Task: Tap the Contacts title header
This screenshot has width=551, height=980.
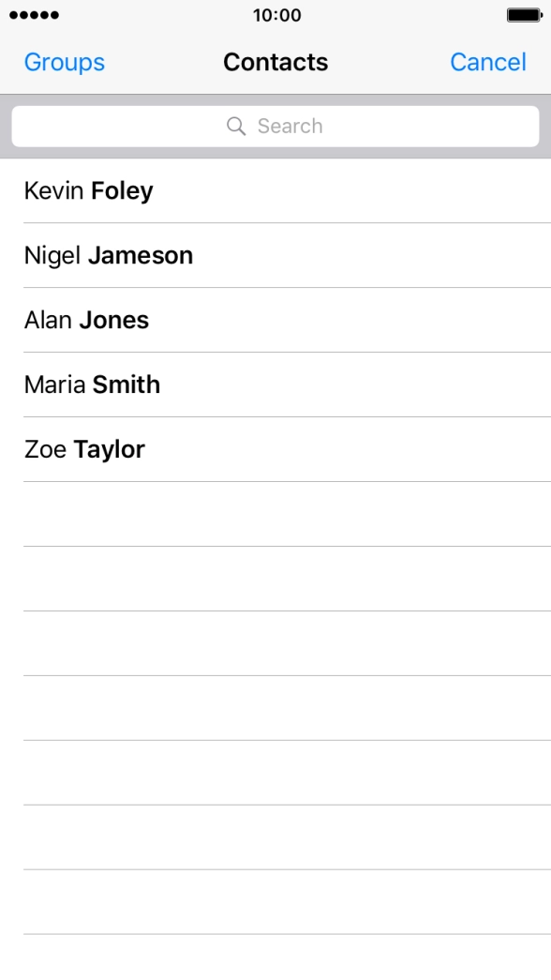Action: pyautogui.click(x=275, y=62)
